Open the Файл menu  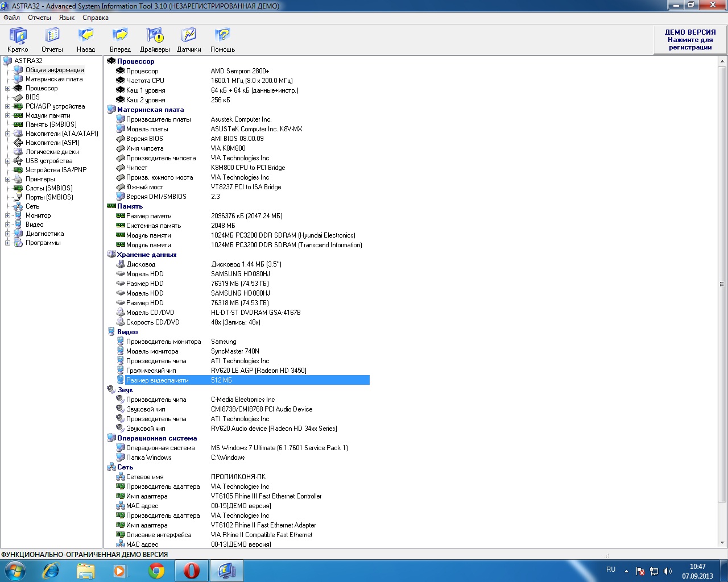click(11, 18)
